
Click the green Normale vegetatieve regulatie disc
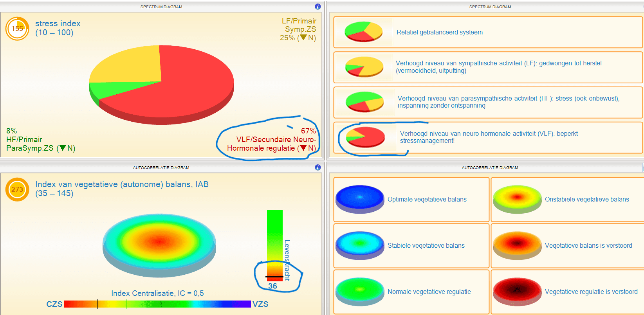coord(360,292)
